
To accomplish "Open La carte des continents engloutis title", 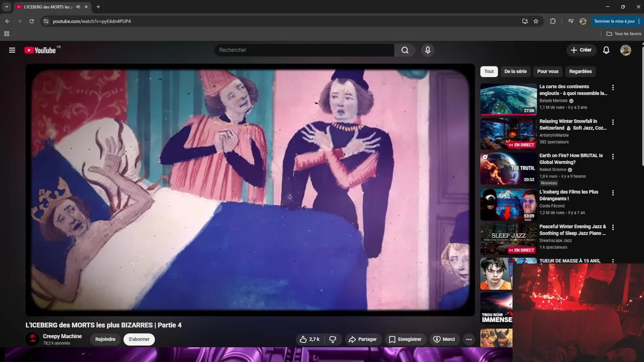I will point(573,90).
